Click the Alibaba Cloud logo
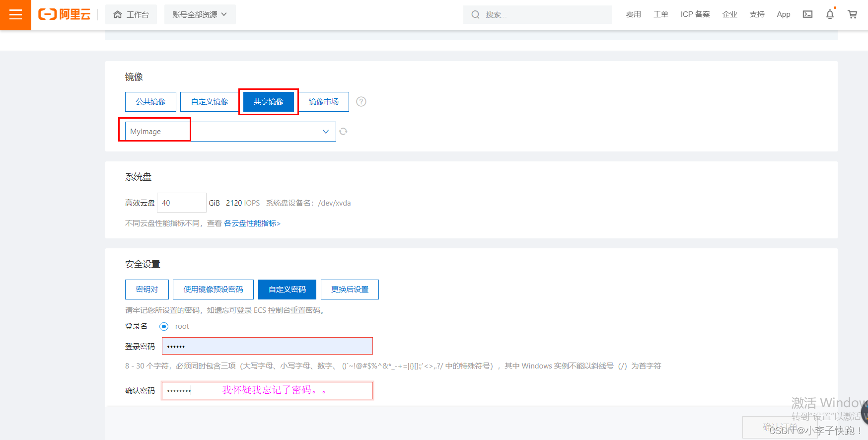This screenshot has width=868, height=440. (65, 14)
